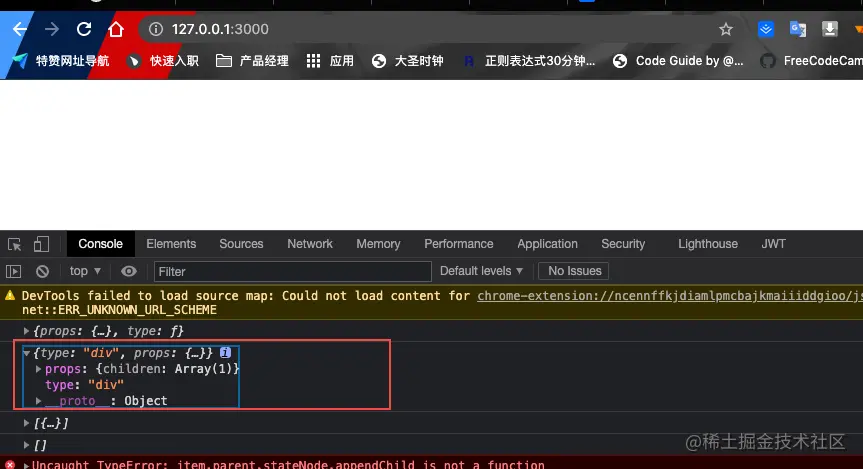This screenshot has height=469, width=863.
Task: Expand the Uncaught TypeError error message
Action: pos(26,465)
